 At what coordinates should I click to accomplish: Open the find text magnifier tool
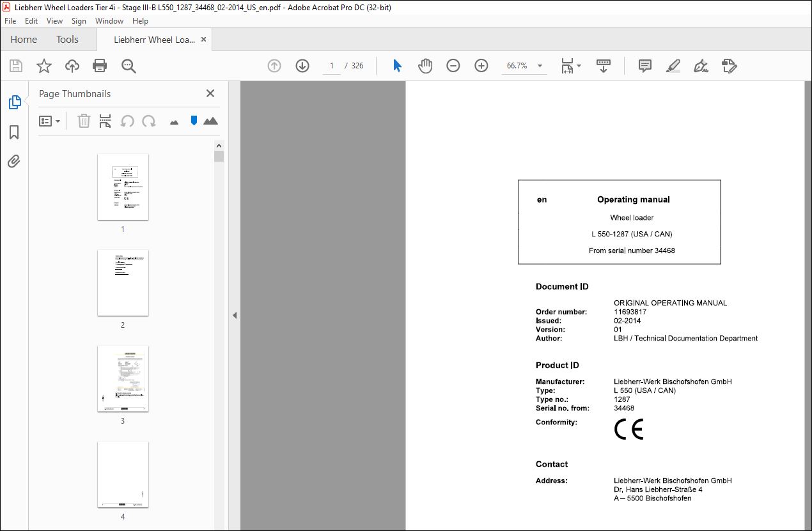129,66
